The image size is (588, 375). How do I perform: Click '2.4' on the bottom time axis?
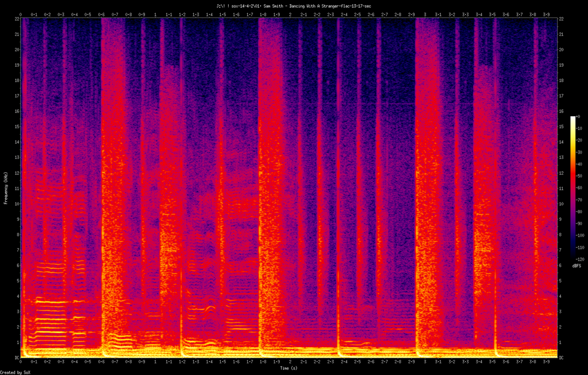344,362
